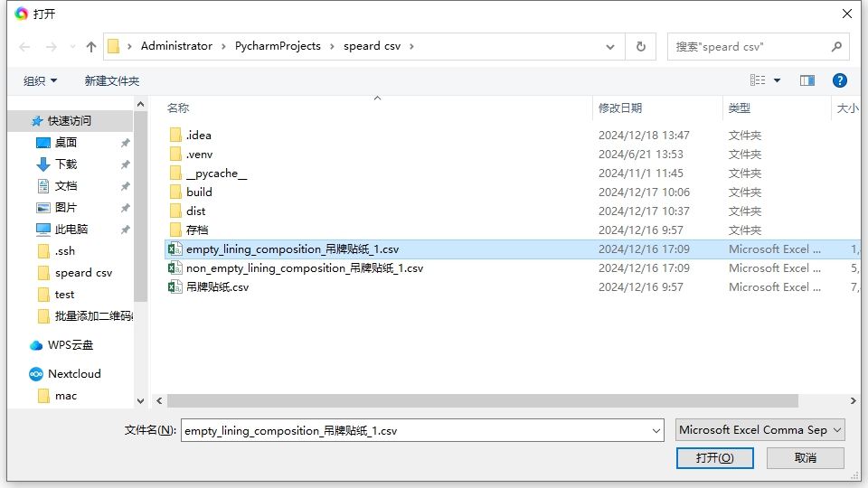Click the 打开(O) button
The width and height of the screenshot is (868, 488).
(714, 458)
